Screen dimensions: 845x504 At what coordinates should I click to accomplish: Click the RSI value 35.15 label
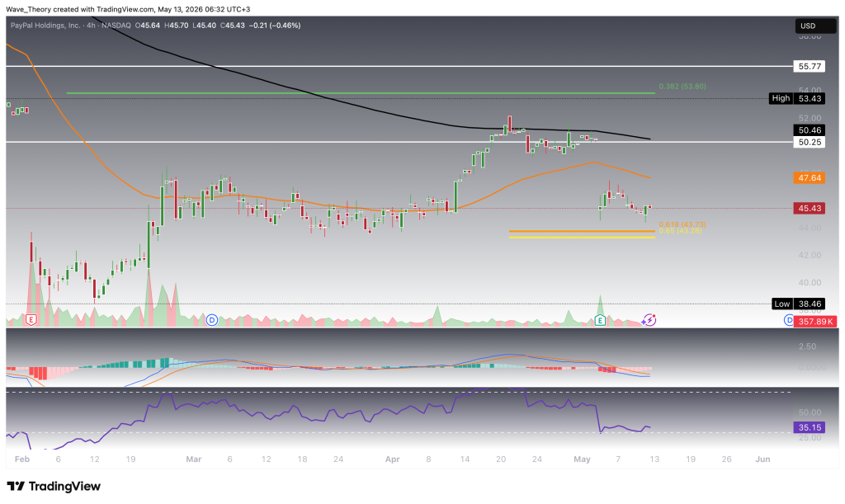click(810, 427)
